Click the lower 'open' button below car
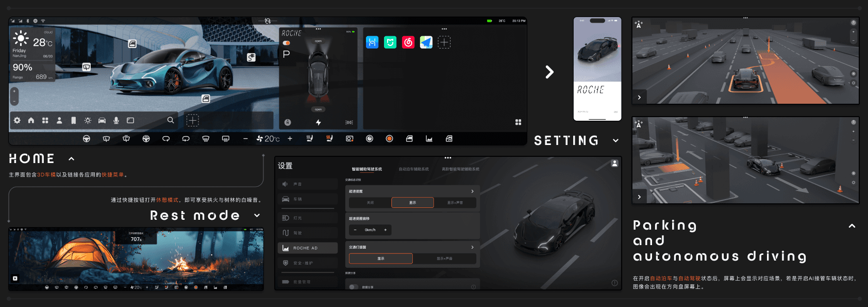This screenshot has height=307, width=868. click(318, 109)
